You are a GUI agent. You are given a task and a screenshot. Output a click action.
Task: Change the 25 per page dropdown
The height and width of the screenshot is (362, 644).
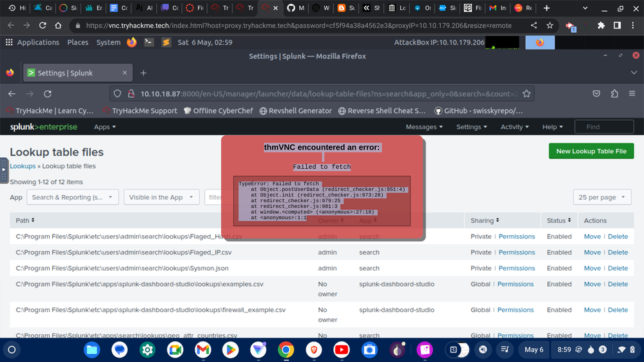click(x=601, y=197)
